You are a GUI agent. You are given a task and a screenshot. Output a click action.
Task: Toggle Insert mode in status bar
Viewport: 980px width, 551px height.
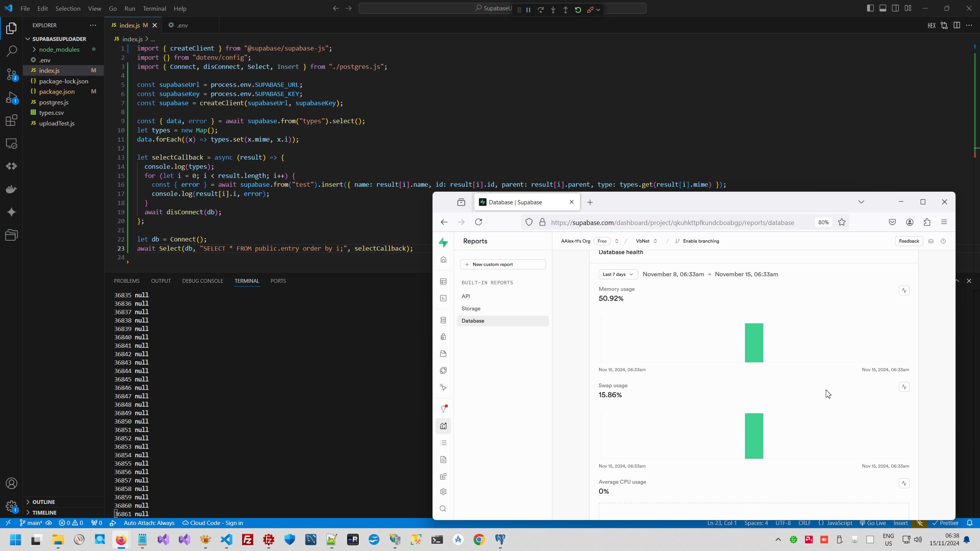pos(900,523)
